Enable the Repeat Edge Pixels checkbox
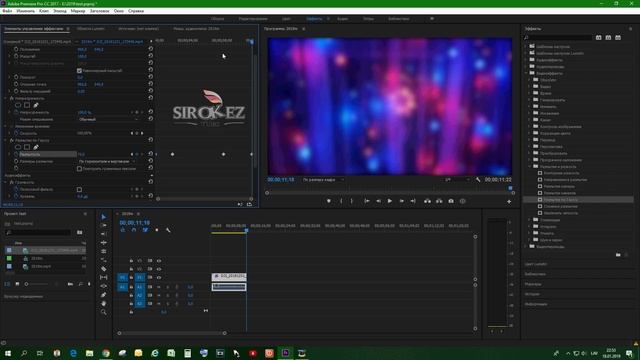Screen dimensions: 640x360 [x=80, y=169]
